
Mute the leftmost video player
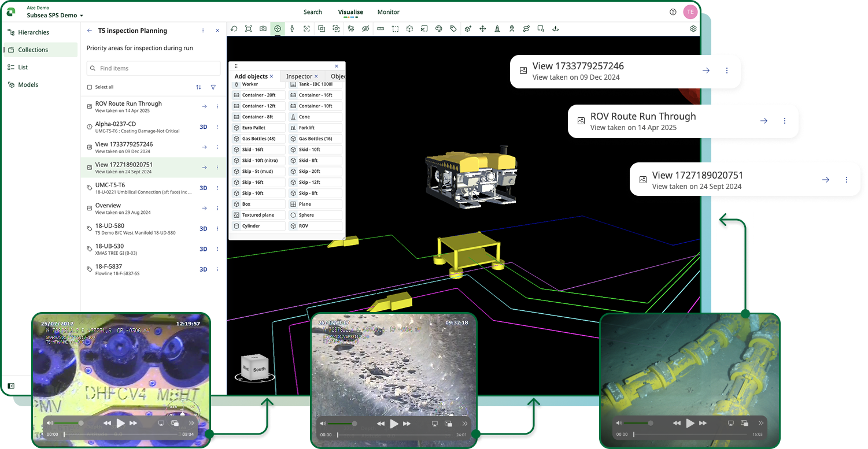49,423
